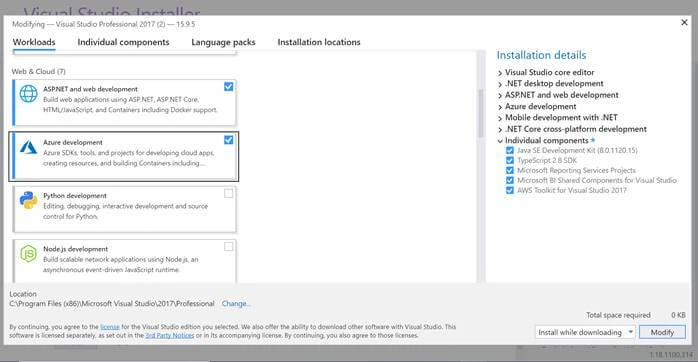Uncheck Java SE Development Kit component
698x362 pixels.
click(510, 150)
